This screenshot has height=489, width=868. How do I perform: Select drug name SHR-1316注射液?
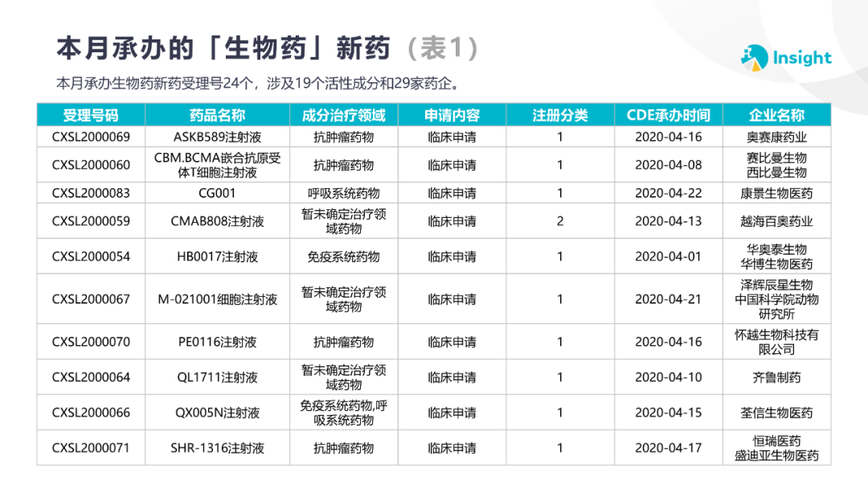point(217,448)
